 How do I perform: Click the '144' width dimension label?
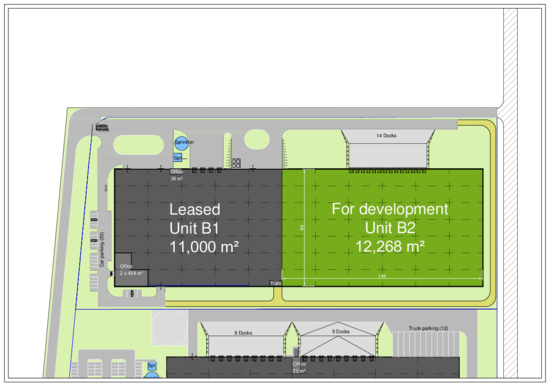click(382, 276)
